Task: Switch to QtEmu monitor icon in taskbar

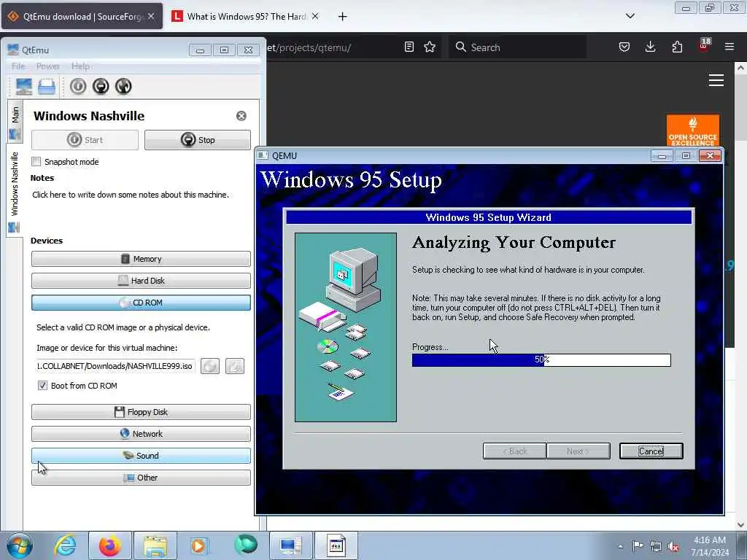Action: coord(290,545)
